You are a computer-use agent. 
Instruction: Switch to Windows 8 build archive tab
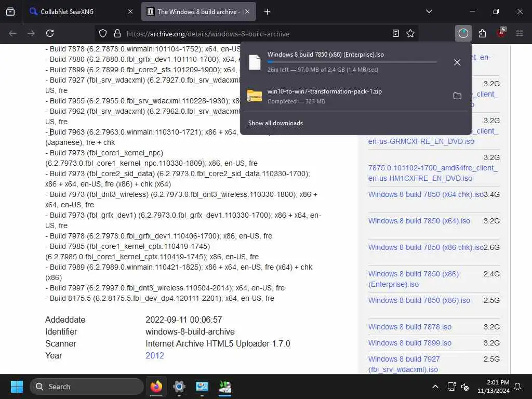coord(198,11)
